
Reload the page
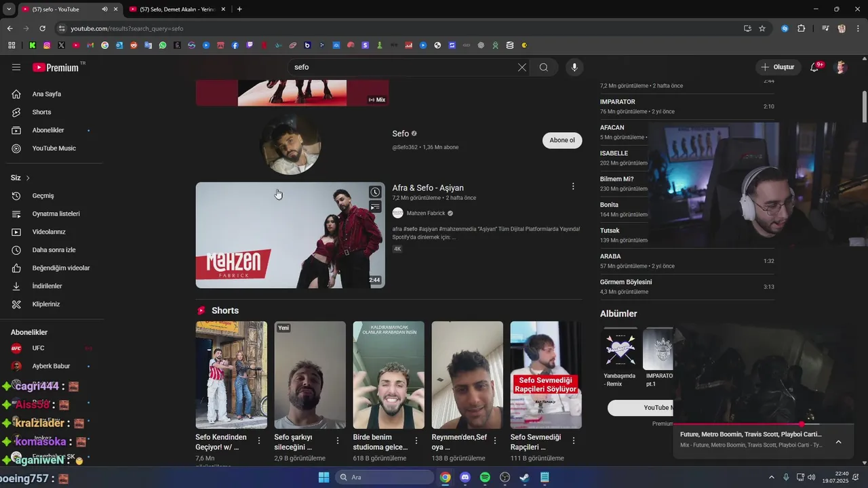pos(42,28)
